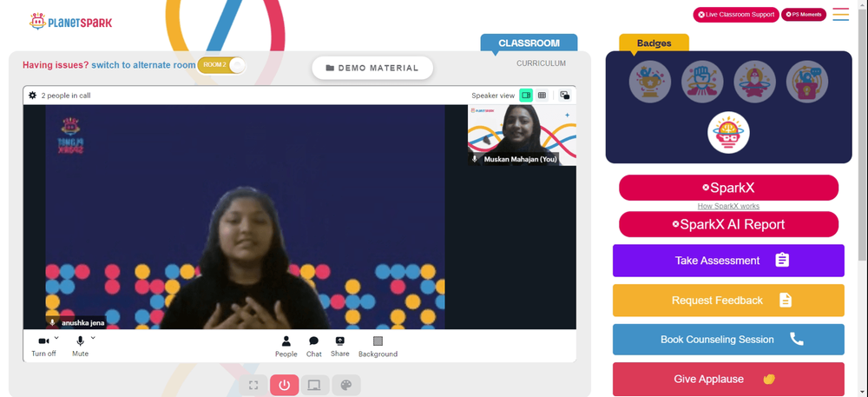Viewport: 868px width, 397px height.
Task: Click the glowing brain bulb badge
Action: click(x=728, y=133)
